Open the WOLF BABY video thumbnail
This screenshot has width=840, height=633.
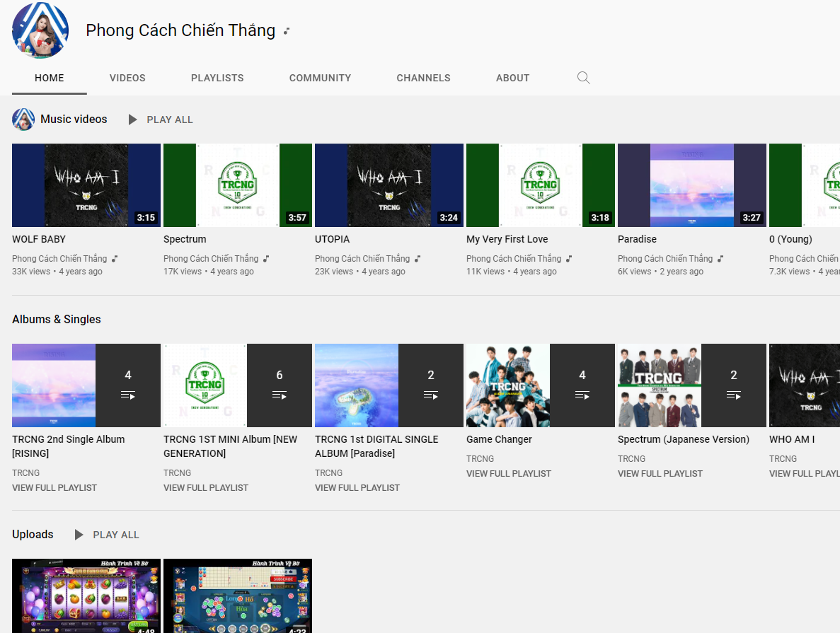pyautogui.click(x=86, y=185)
